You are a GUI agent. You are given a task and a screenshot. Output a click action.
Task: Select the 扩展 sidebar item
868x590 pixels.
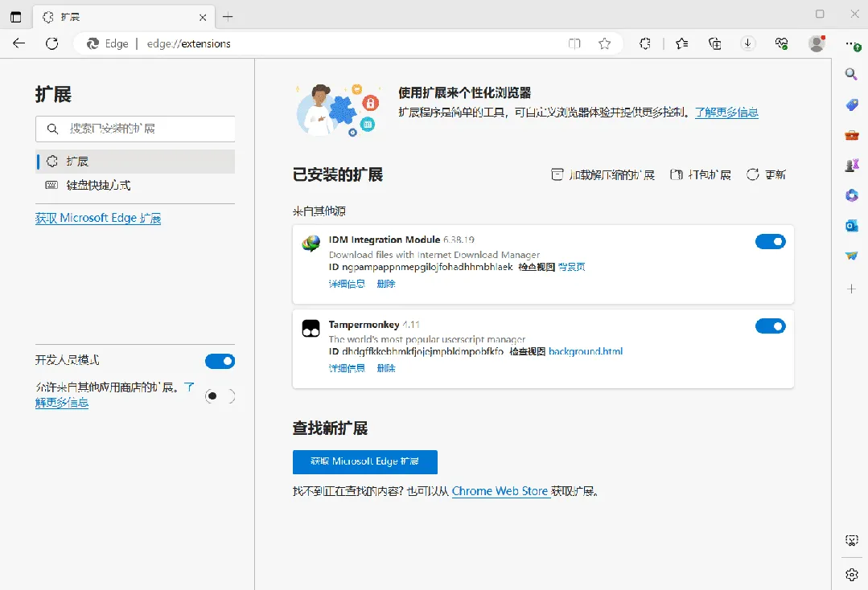(135, 162)
